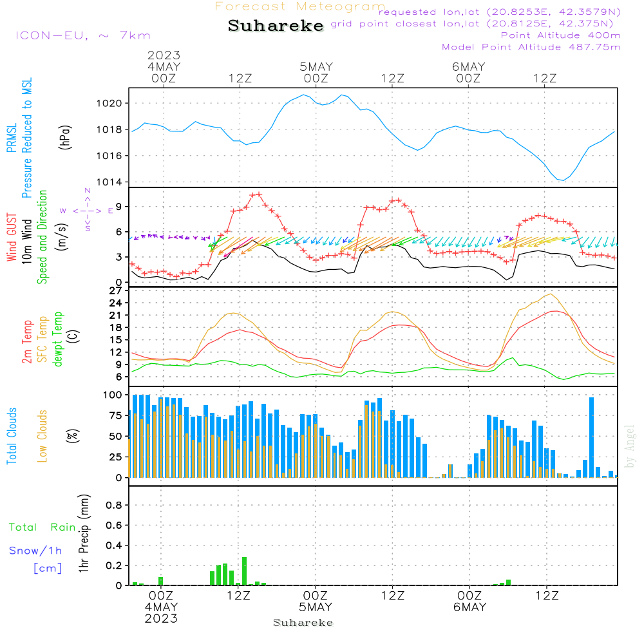
Task: Click the Total Rain legend label
Action: tap(43, 527)
